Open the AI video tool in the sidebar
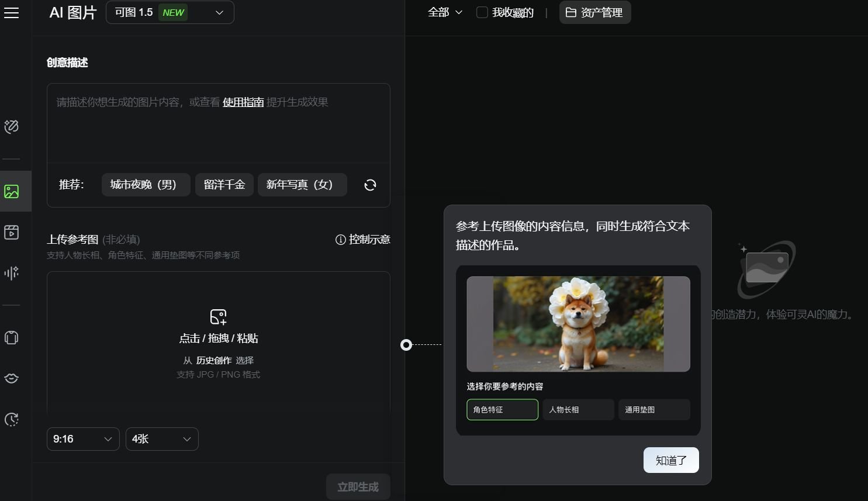This screenshot has height=501, width=868. pos(11,232)
